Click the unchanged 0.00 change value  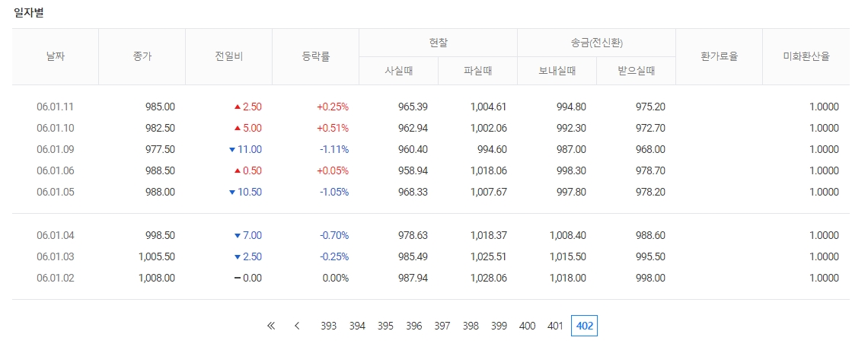[248, 278]
